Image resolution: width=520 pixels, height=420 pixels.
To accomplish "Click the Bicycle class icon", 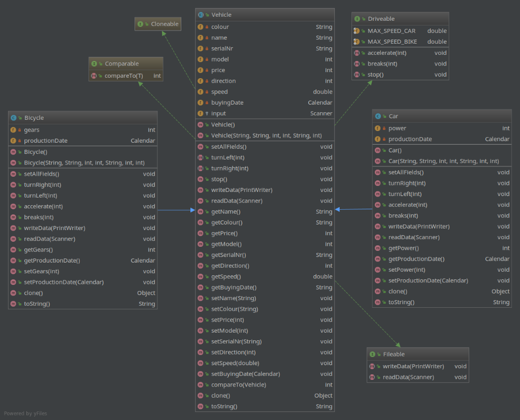I will coord(14,118).
